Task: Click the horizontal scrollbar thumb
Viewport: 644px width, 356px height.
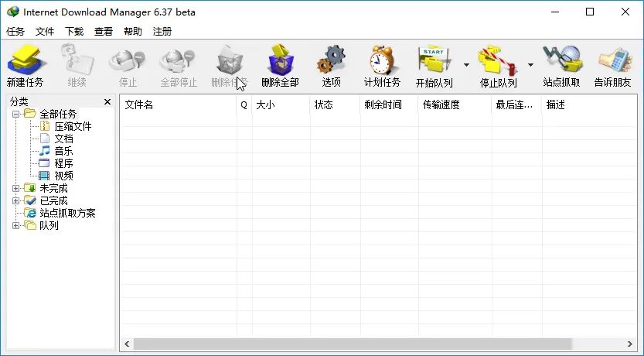Action: (x=353, y=344)
